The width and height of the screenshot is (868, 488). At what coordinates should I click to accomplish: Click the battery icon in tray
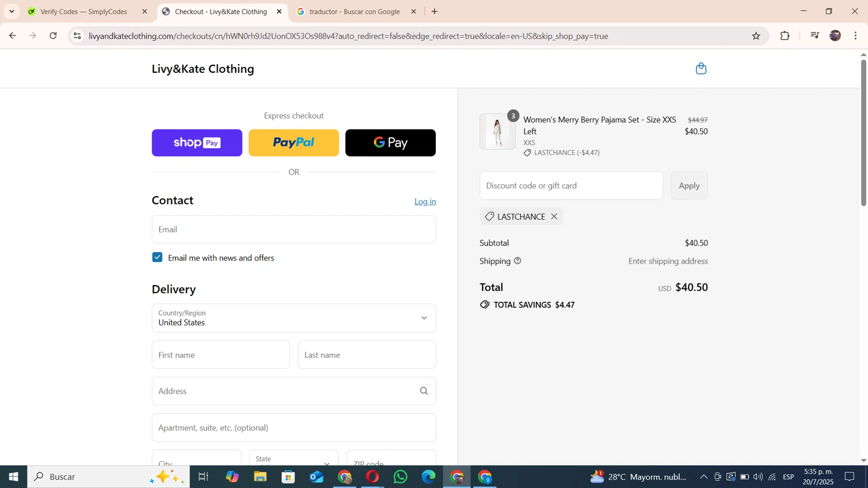745,477
